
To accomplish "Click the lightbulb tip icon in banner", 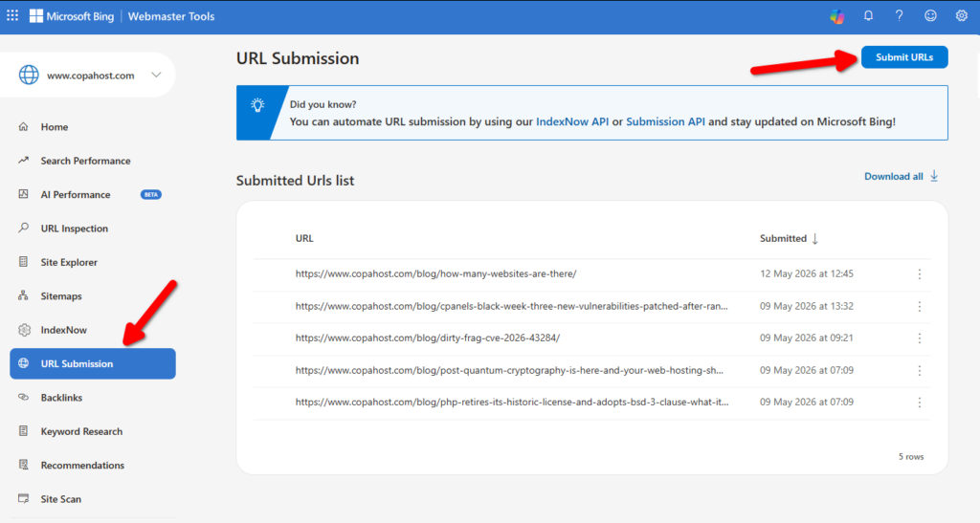I will coord(257,105).
